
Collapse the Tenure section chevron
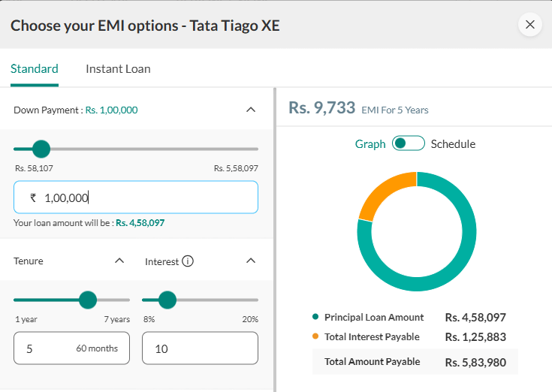coord(119,261)
